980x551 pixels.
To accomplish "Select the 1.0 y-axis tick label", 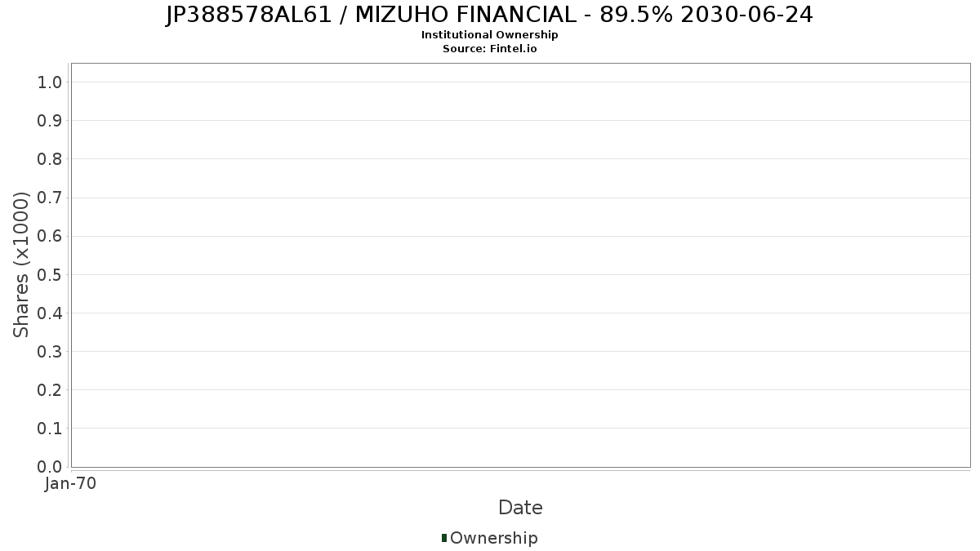I will coord(49,82).
